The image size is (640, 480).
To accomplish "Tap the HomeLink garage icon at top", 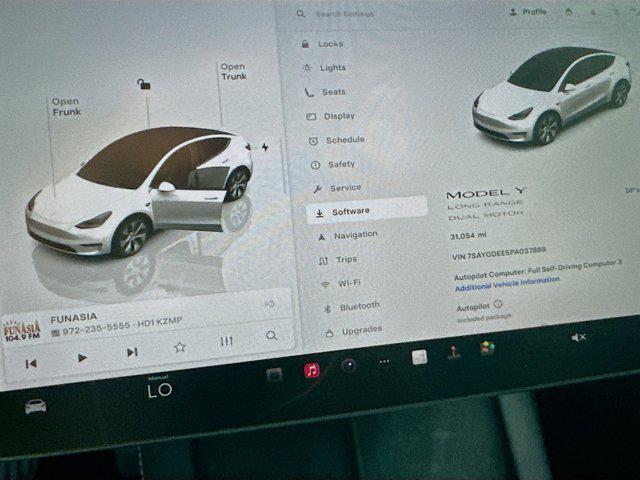I will [569, 12].
